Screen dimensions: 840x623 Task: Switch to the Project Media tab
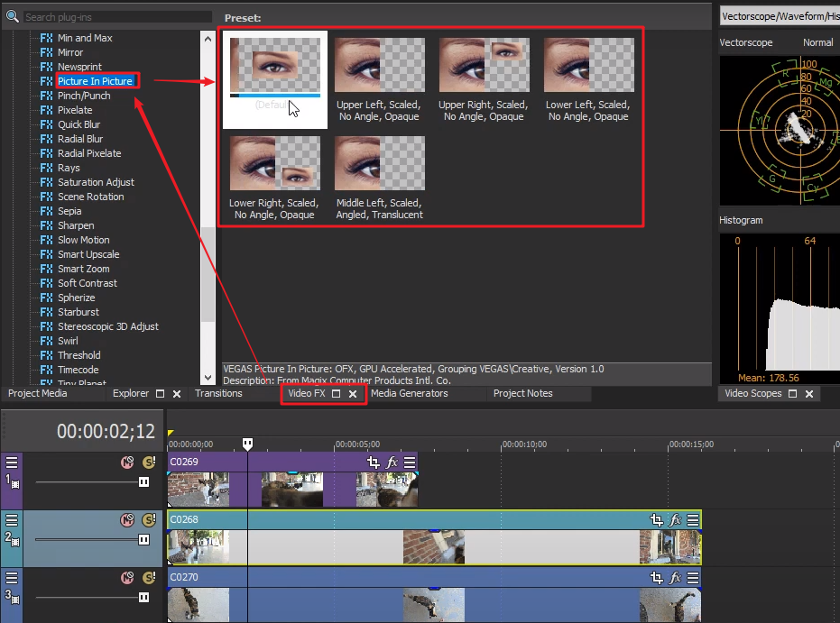click(x=38, y=393)
